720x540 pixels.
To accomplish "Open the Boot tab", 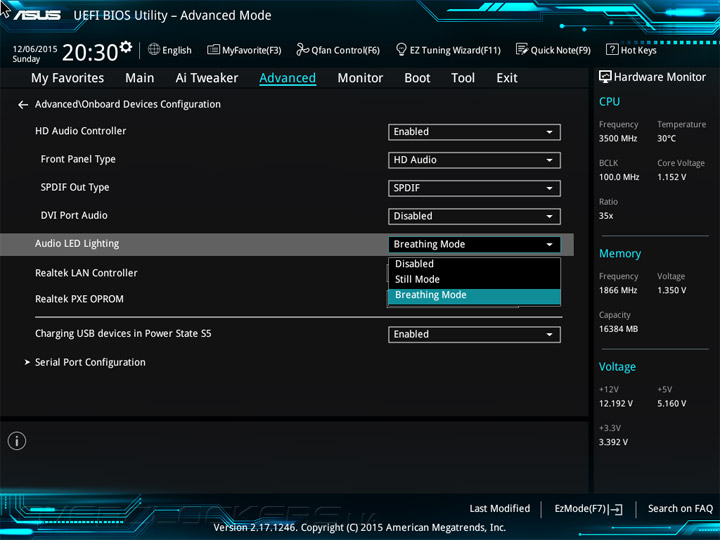I will pos(417,78).
